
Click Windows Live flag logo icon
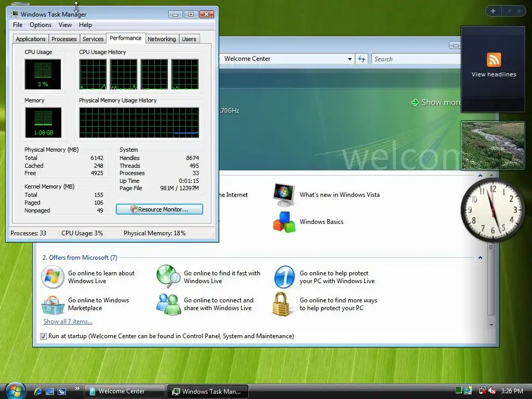[52, 277]
